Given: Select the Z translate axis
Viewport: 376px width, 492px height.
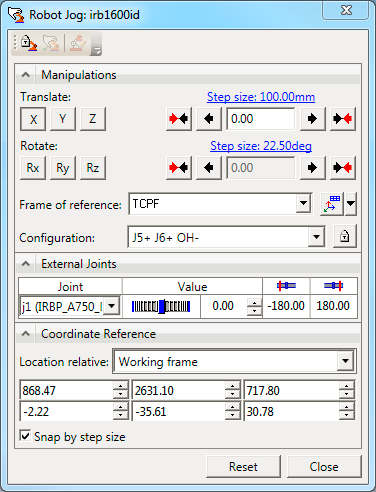Looking at the screenshot, I should (x=93, y=119).
